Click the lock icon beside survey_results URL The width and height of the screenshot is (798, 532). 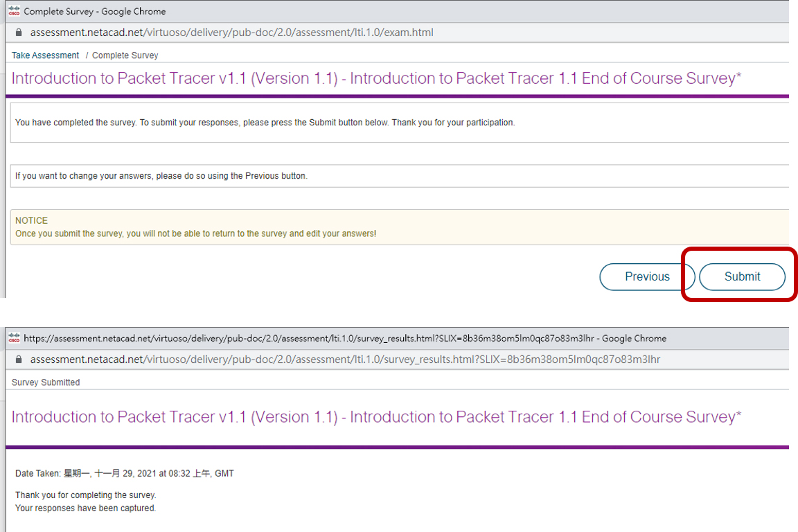(x=19, y=360)
